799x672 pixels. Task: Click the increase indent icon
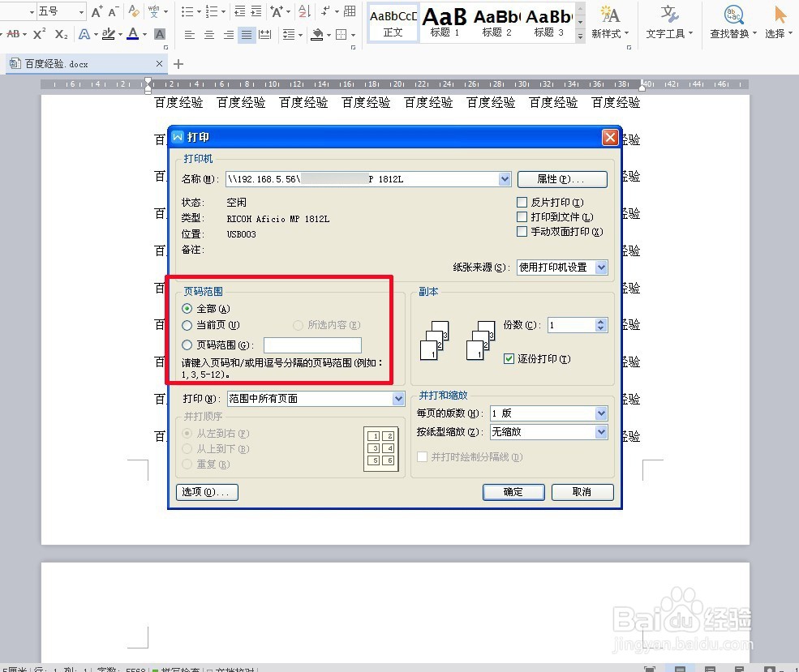click(256, 11)
